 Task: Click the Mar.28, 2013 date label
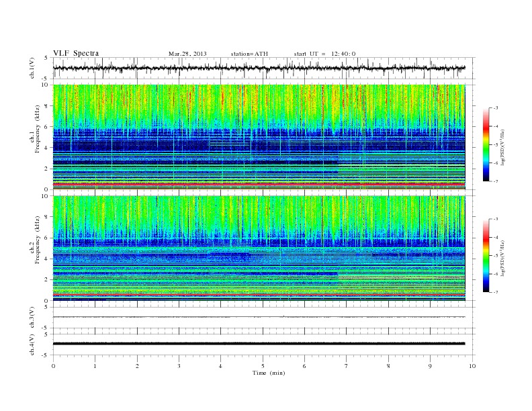tap(187, 54)
